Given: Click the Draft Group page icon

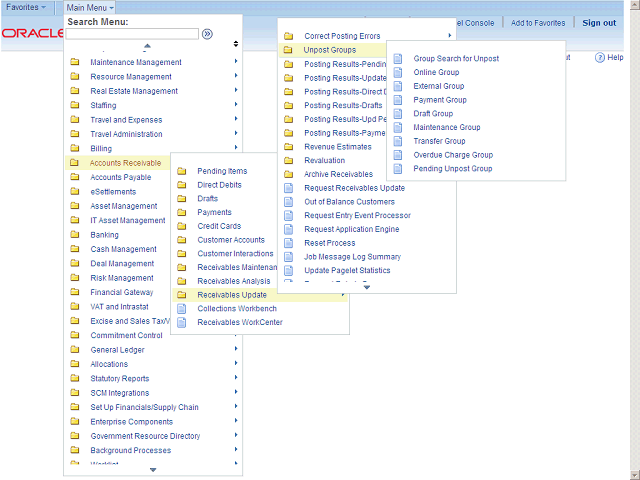Looking at the screenshot, I should (x=398, y=114).
